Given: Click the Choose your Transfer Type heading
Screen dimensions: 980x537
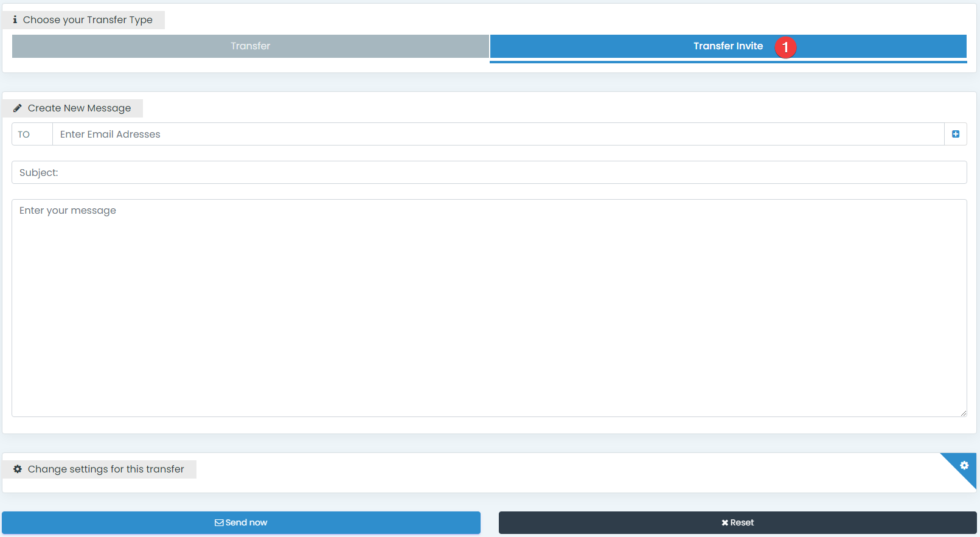Looking at the screenshot, I should (88, 19).
